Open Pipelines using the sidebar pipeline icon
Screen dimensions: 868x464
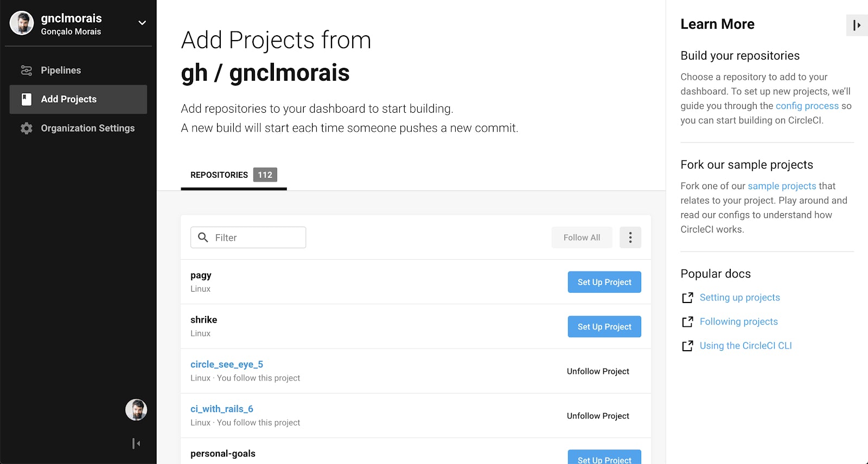pyautogui.click(x=25, y=70)
